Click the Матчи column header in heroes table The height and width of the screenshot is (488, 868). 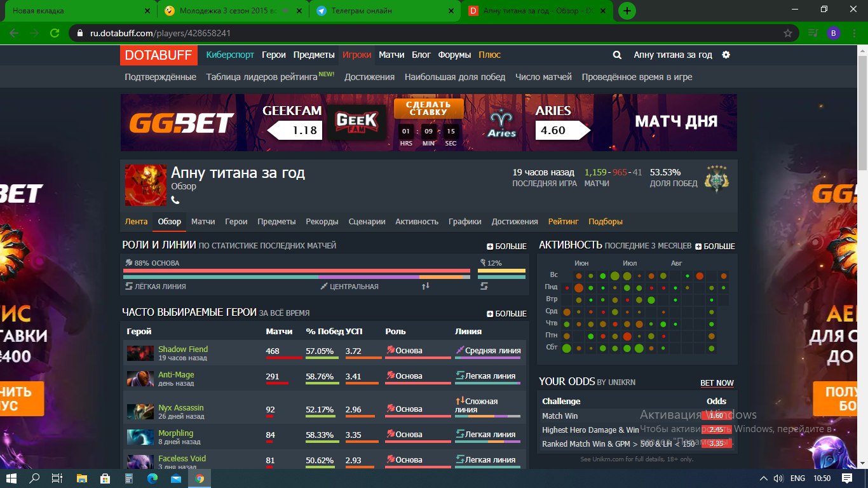[279, 332]
